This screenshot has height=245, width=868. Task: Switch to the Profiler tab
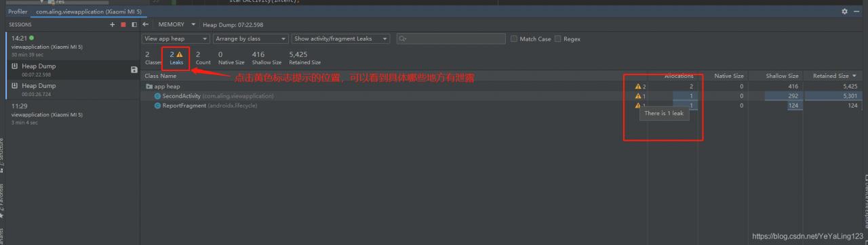coord(18,12)
